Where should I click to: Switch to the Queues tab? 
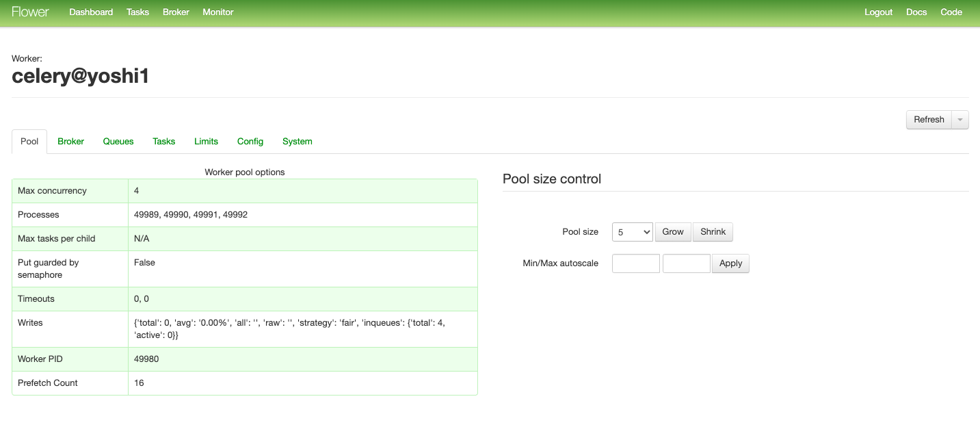tap(118, 141)
